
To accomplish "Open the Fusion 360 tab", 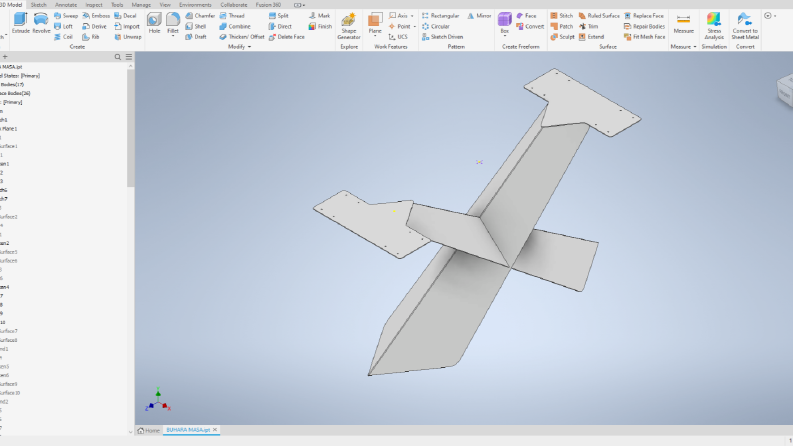I will pos(268,5).
